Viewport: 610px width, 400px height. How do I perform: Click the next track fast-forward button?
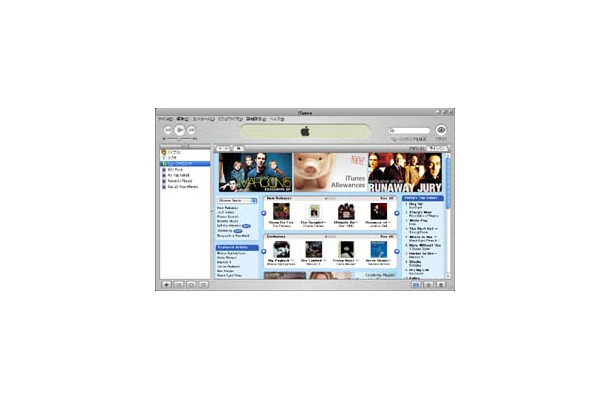pyautogui.click(x=191, y=130)
